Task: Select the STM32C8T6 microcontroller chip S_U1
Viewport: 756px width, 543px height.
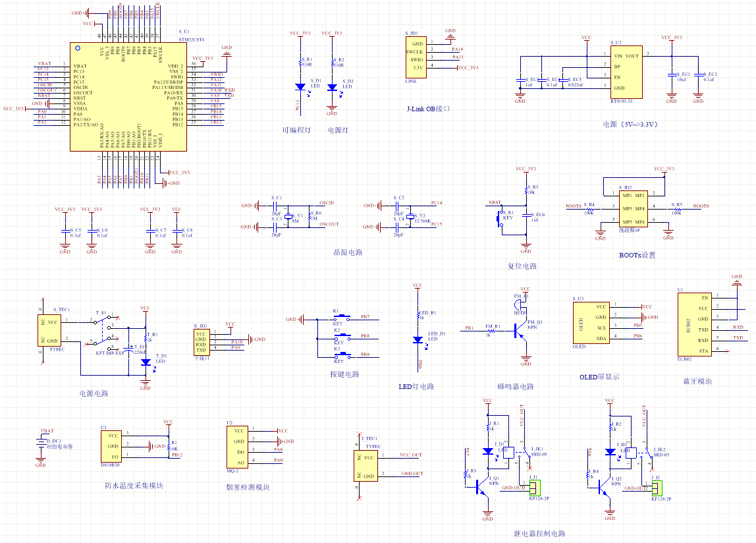Action: pos(129,96)
